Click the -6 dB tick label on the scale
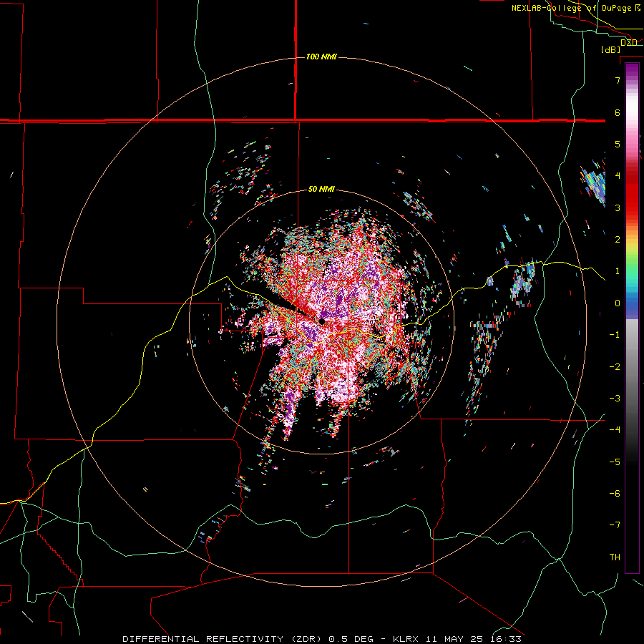Image resolution: width=644 pixels, height=644 pixels. pos(615,494)
